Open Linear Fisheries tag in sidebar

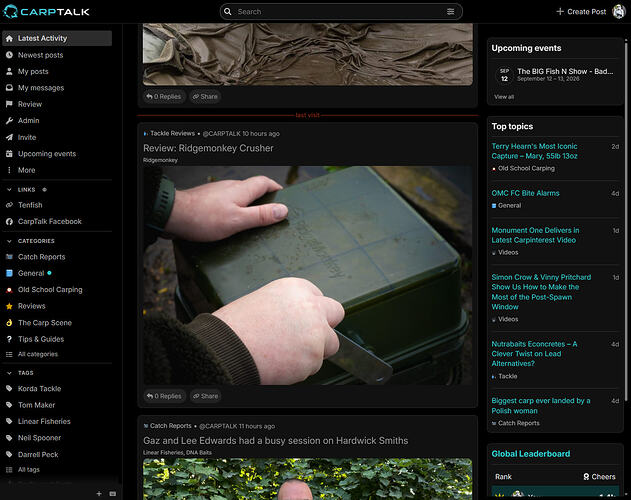click(44, 421)
